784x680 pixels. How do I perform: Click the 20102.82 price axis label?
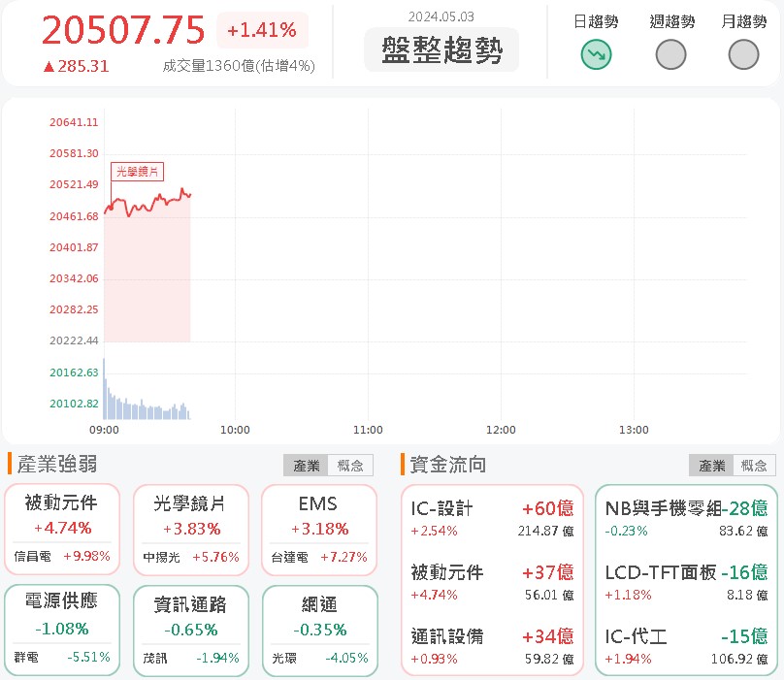point(74,404)
